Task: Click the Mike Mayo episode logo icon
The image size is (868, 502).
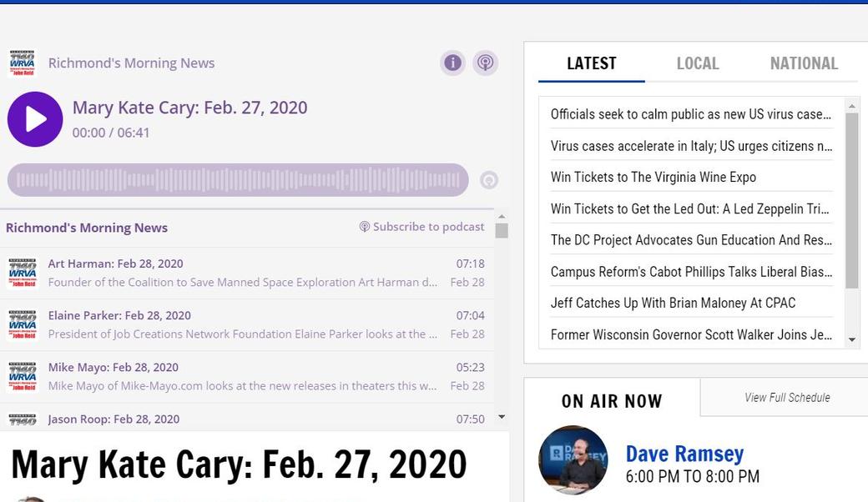Action: coord(23,376)
